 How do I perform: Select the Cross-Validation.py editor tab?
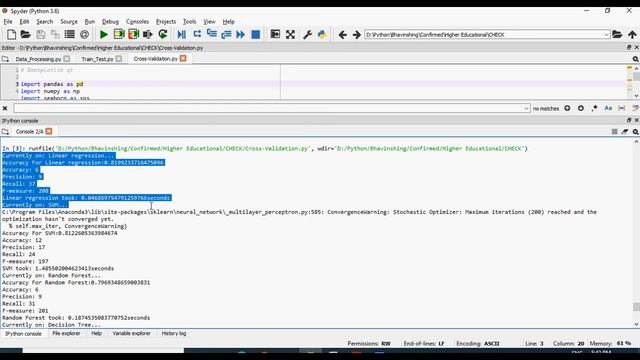[156, 59]
